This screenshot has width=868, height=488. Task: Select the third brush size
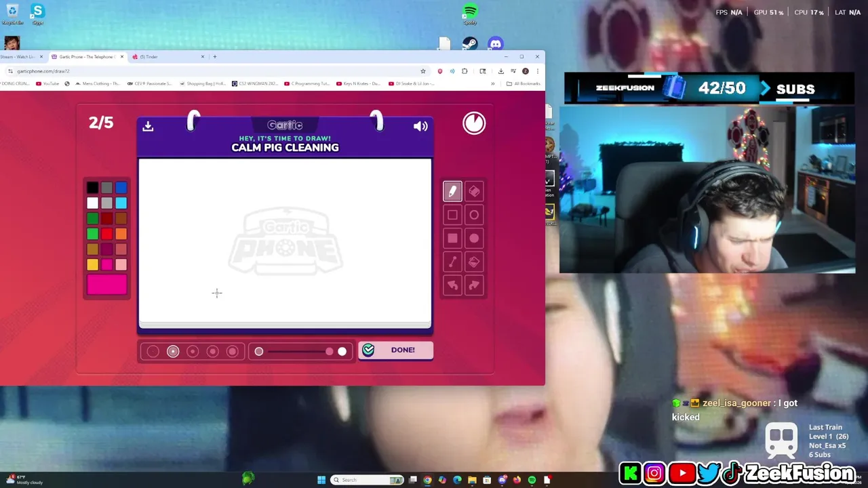point(193,351)
